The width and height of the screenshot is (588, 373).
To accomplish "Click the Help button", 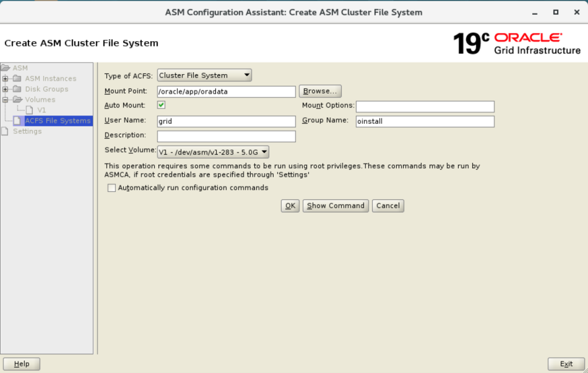I will tap(21, 363).
